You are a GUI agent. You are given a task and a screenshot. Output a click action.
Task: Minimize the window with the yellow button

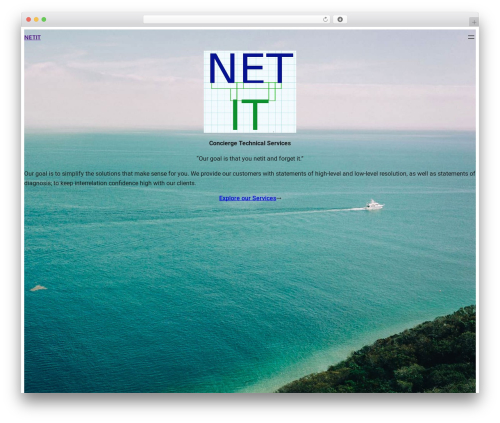pos(36,19)
